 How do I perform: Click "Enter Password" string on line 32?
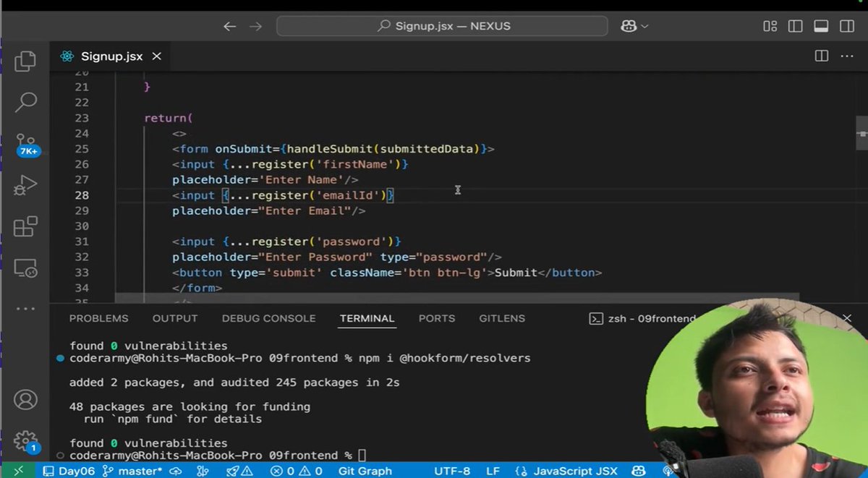pos(315,257)
